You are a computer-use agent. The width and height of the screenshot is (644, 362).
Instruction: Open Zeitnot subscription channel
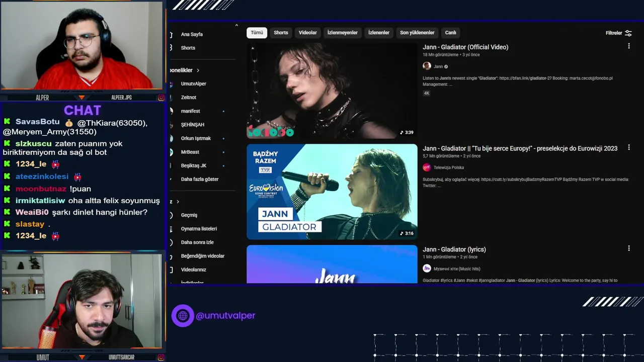tap(189, 98)
